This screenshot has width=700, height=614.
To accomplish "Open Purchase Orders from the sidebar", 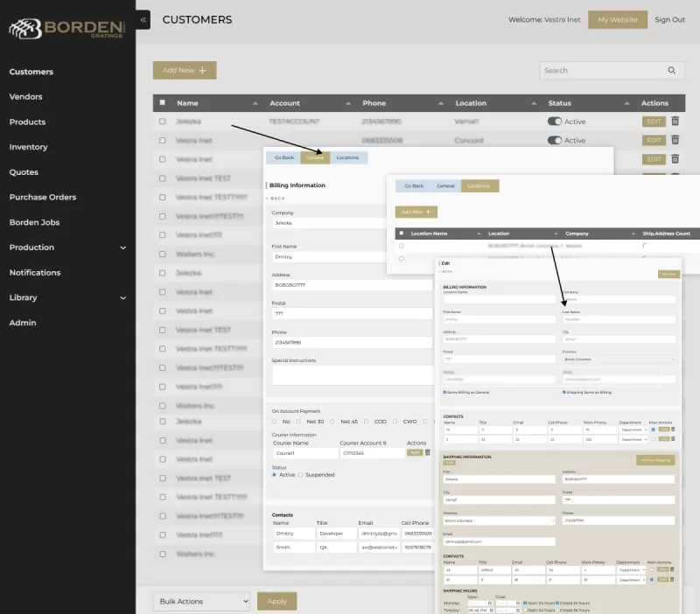I will tap(43, 198).
